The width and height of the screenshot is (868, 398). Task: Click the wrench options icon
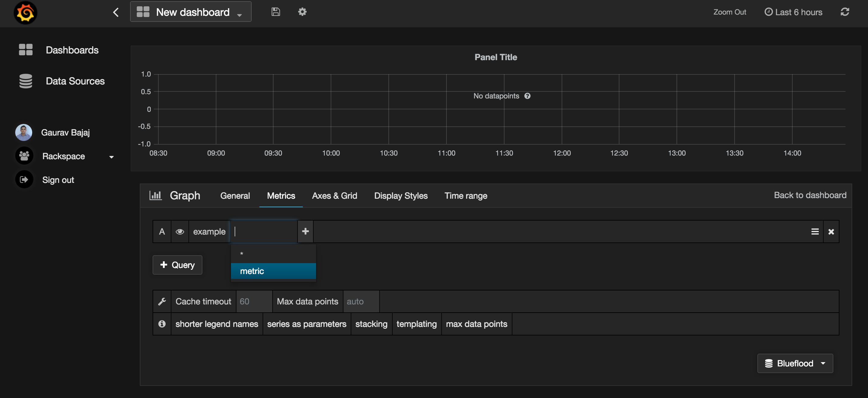(x=162, y=301)
